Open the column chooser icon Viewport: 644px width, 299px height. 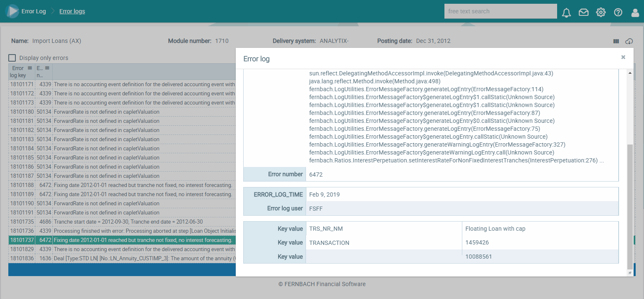point(616,41)
